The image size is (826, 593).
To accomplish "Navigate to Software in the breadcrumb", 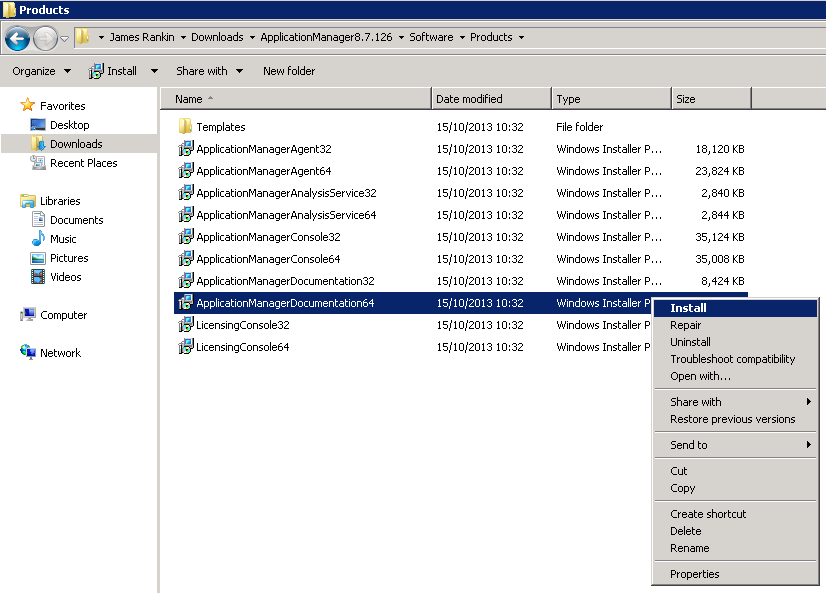I will [431, 37].
